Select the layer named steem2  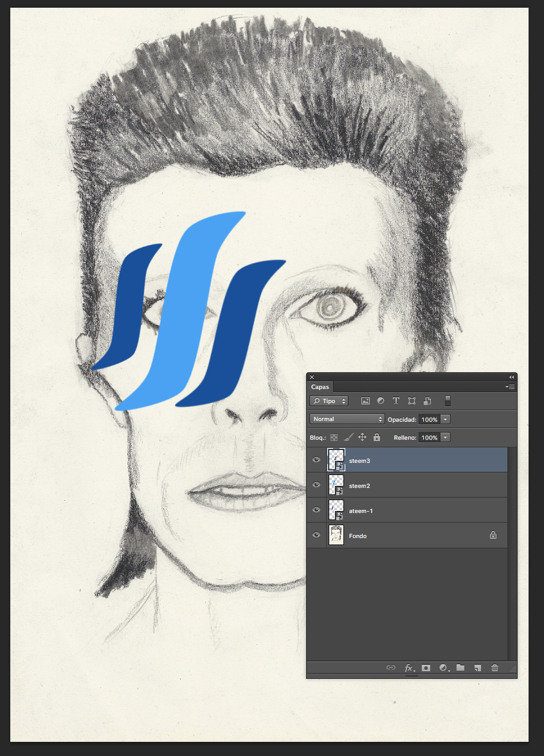click(359, 486)
